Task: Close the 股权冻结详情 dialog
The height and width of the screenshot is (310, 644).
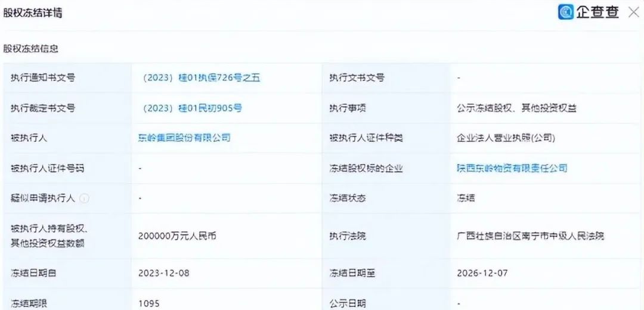Action: click(634, 13)
